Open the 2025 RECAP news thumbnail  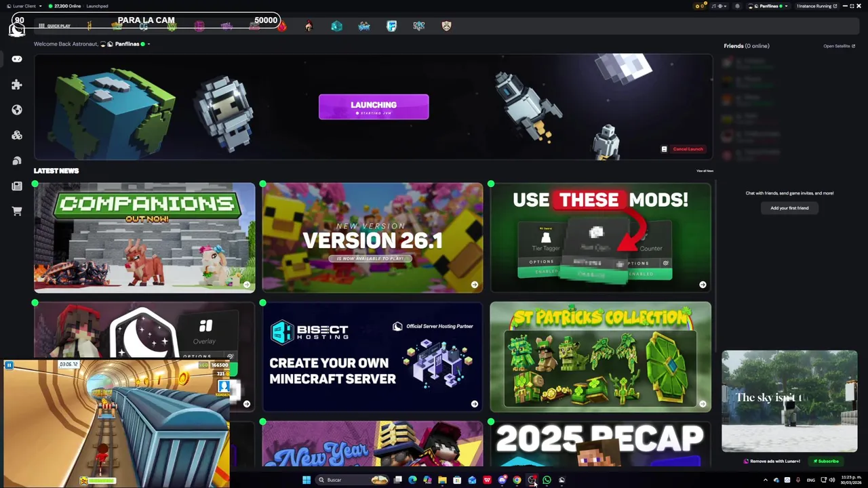pyautogui.click(x=601, y=444)
